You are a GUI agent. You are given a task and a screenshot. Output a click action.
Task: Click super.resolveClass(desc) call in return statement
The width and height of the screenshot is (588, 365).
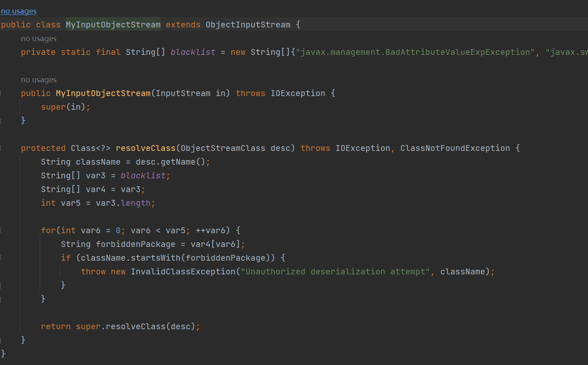(x=136, y=326)
